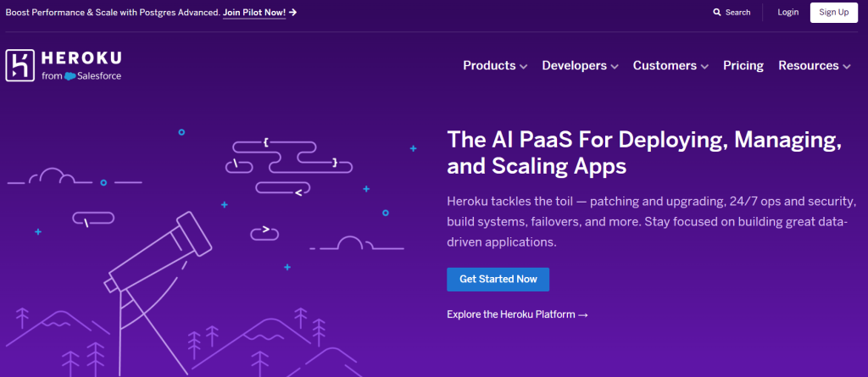Open the Login link
Screen dimensions: 868x377
click(x=787, y=12)
